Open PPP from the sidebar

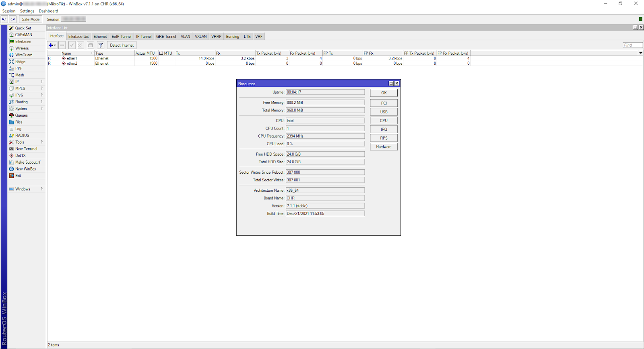pyautogui.click(x=19, y=68)
